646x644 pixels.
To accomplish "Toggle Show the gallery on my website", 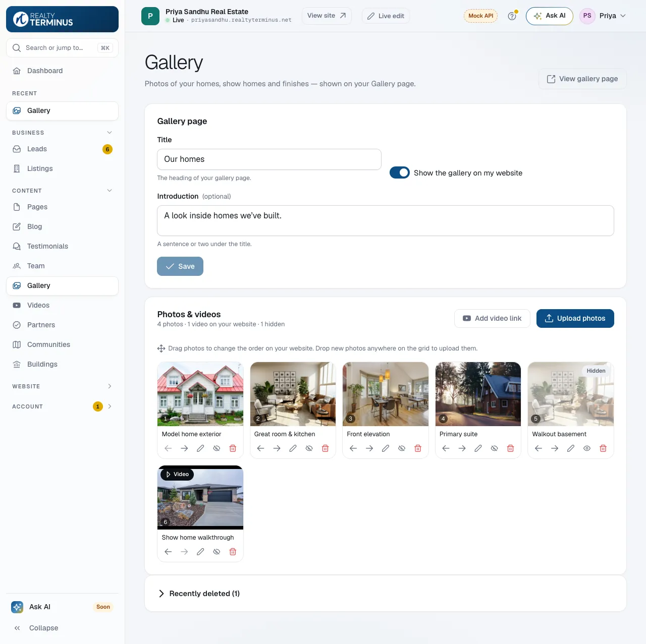I will click(x=400, y=173).
